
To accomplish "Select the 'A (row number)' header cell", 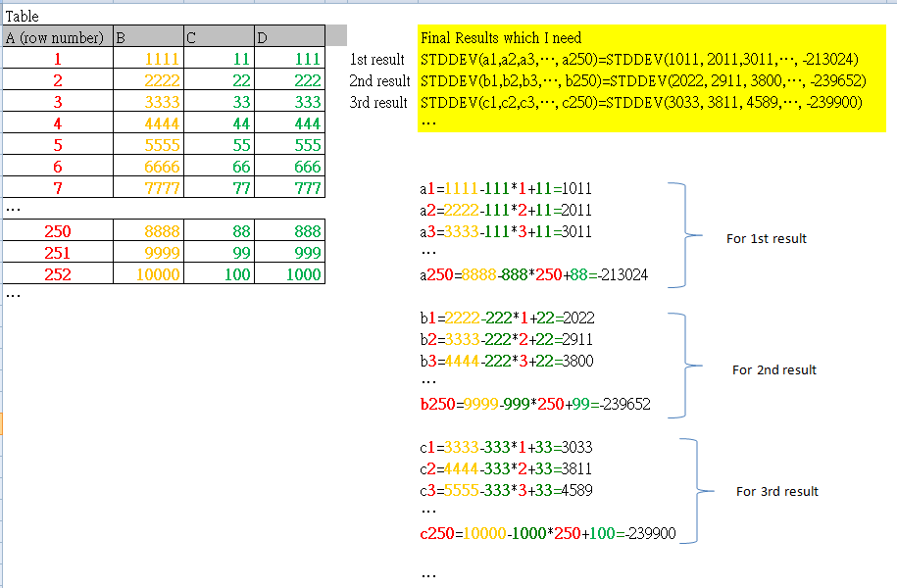I will point(57,38).
